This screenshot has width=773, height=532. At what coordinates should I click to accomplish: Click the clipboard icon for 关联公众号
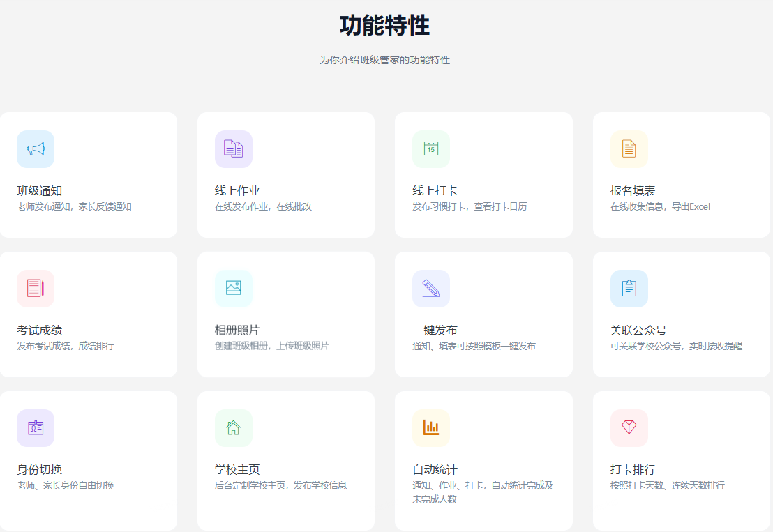pyautogui.click(x=629, y=289)
